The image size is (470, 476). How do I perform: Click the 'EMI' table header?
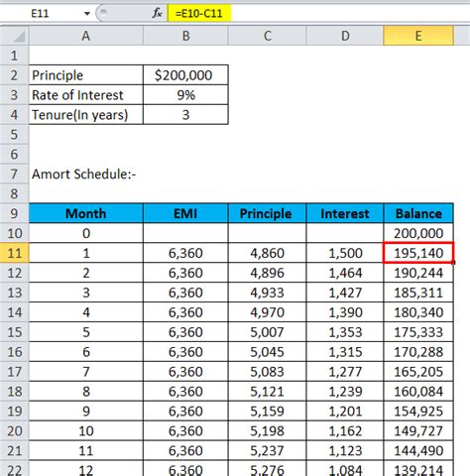coord(185,213)
